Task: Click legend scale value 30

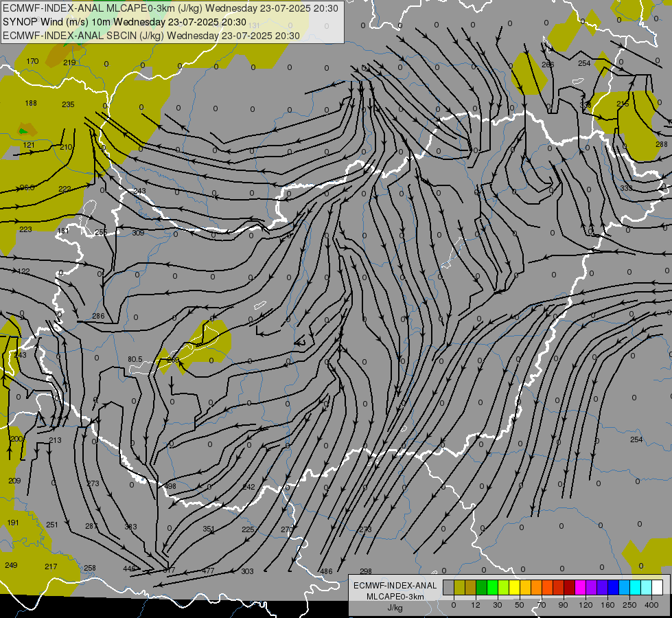Action: coord(497,605)
